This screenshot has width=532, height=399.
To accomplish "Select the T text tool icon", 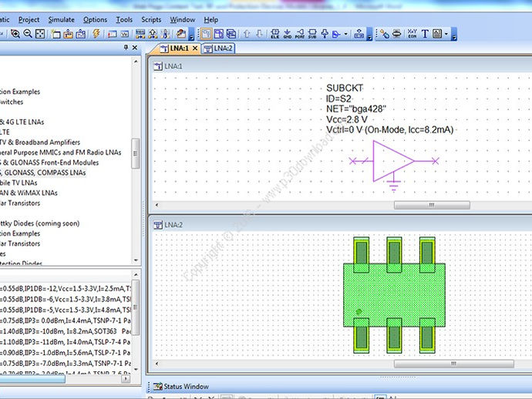I will 425,34.
